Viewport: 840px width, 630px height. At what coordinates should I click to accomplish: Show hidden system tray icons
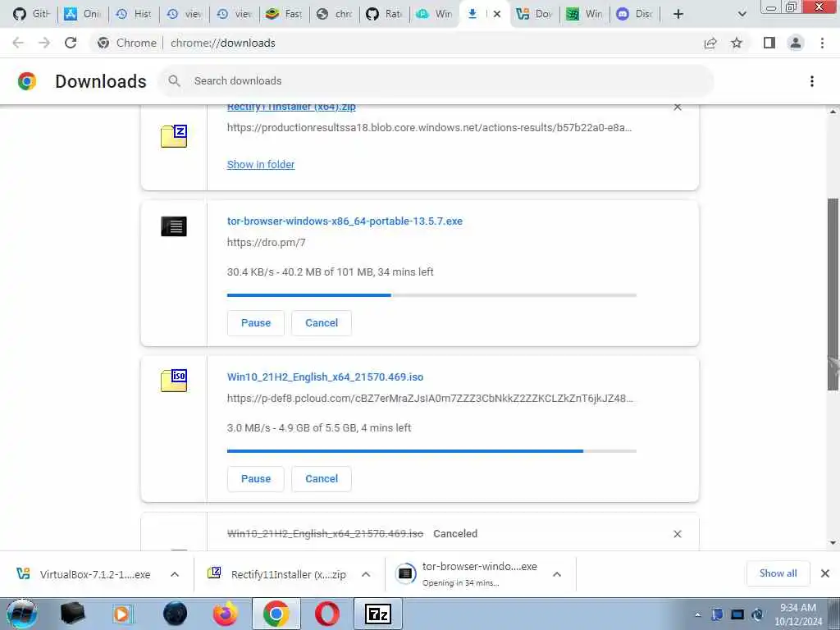click(x=697, y=615)
